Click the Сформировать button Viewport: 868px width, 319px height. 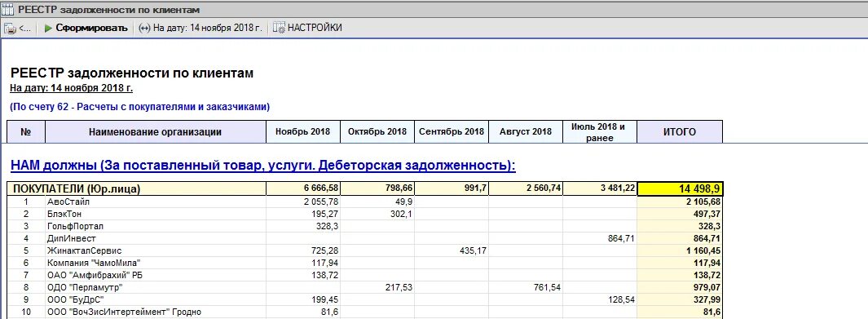(86, 28)
